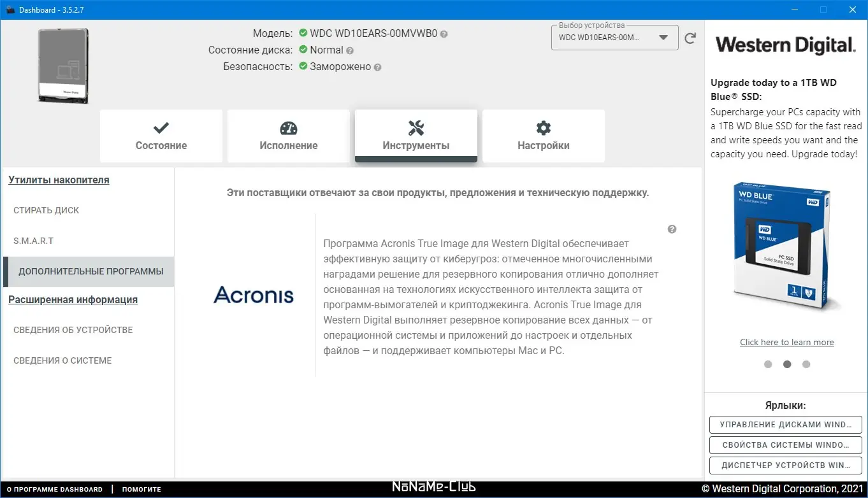The width and height of the screenshot is (868, 498).
Task: Open the Настройки tab
Action: 544,136
